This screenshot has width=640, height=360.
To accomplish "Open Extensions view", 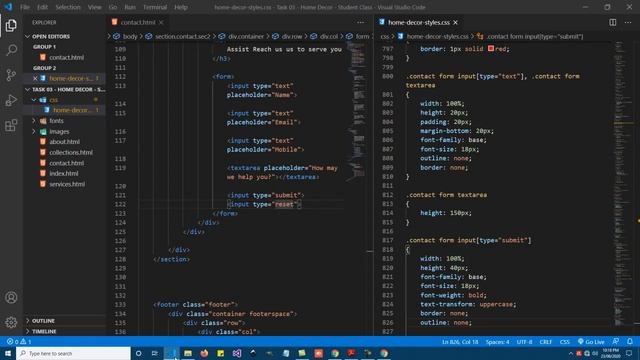I will 11,125.
